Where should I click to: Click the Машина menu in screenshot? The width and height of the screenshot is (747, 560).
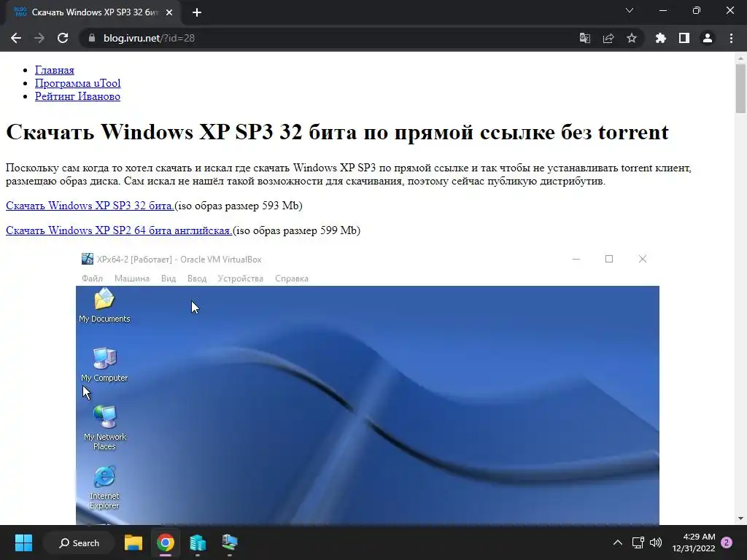132,279
